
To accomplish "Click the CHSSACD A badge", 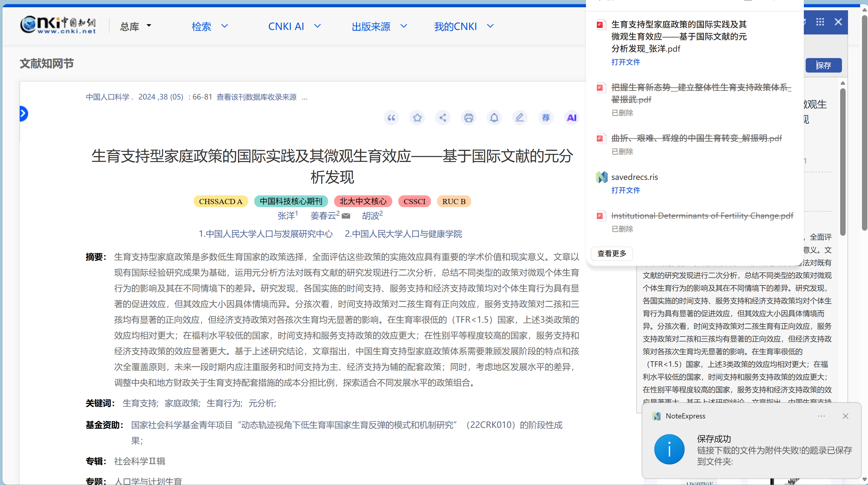I will [x=221, y=201].
